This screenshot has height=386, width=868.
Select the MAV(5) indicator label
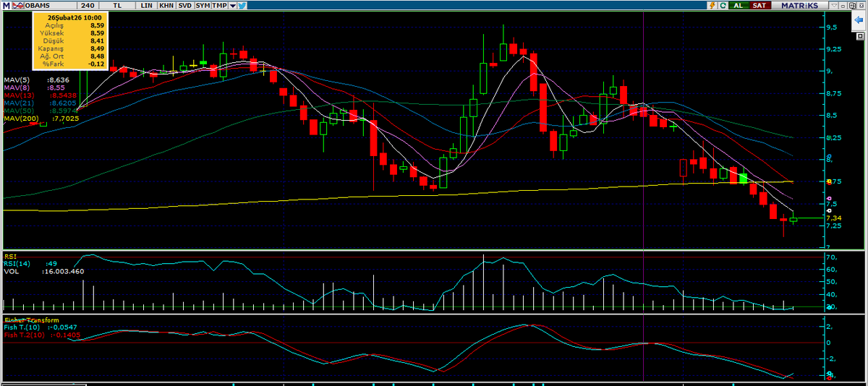click(x=16, y=80)
